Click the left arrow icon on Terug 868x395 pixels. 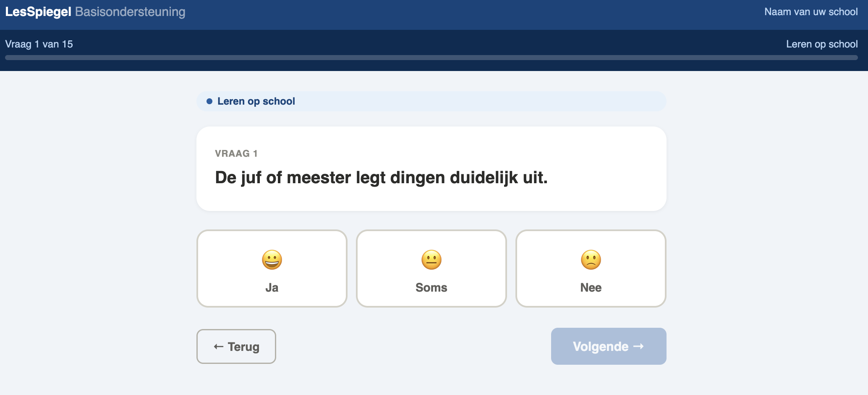pos(218,347)
